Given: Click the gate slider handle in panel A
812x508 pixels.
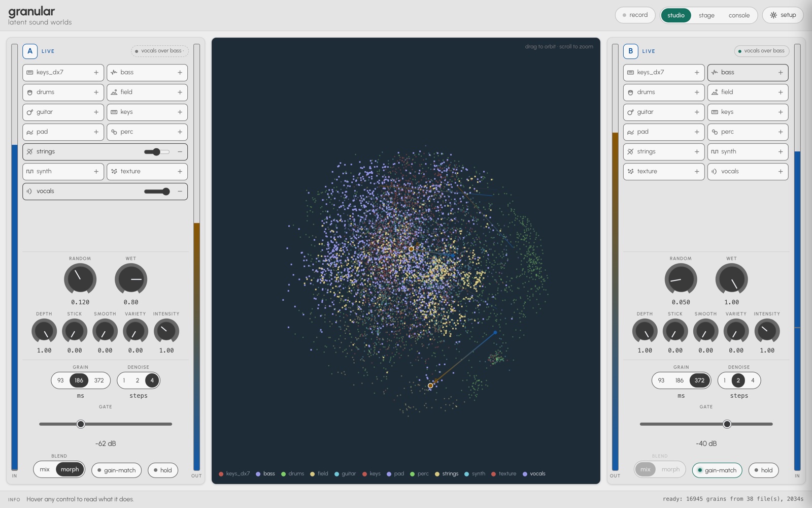Looking at the screenshot, I should (81, 424).
